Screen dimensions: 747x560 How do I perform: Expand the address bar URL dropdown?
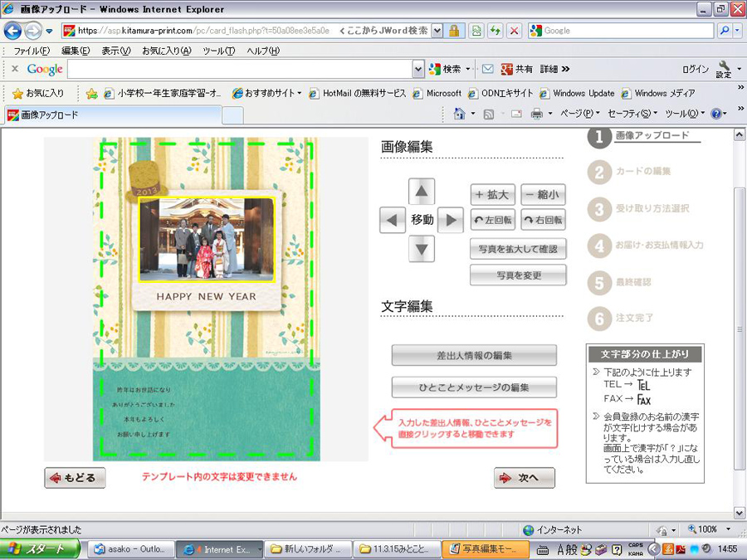(437, 31)
